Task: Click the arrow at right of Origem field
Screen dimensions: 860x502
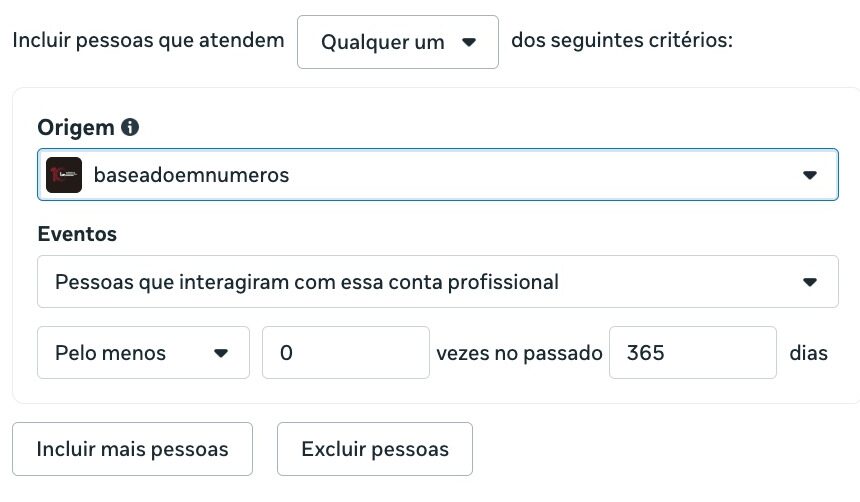Action: (x=810, y=175)
